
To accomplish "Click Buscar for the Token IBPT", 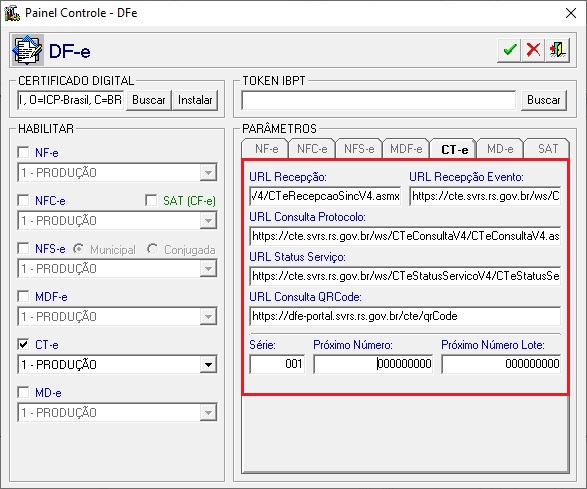I will 544,100.
